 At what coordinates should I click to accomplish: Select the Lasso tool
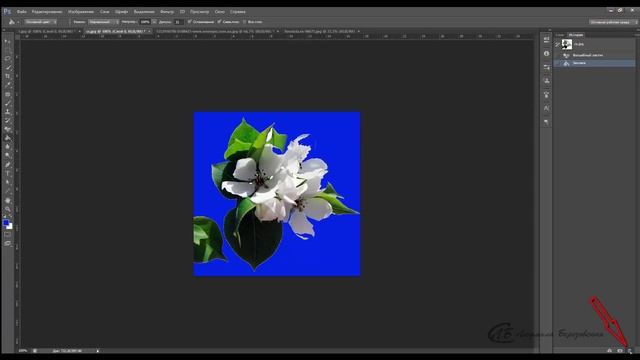pyautogui.click(x=7, y=58)
